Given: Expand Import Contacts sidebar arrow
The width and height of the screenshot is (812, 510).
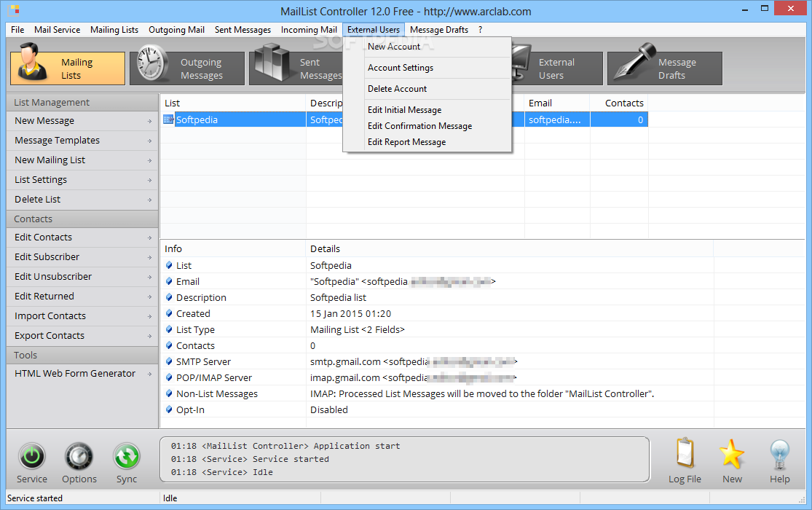Looking at the screenshot, I should tap(150, 317).
